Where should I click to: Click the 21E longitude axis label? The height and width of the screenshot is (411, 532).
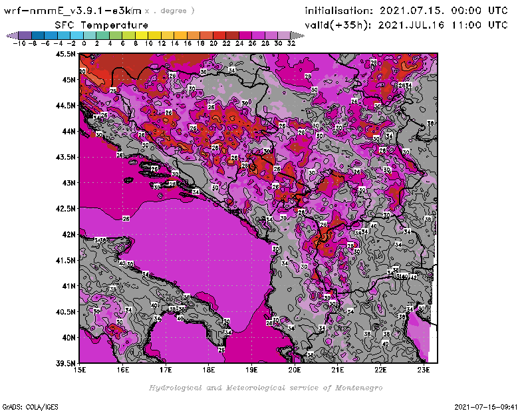click(x=338, y=370)
